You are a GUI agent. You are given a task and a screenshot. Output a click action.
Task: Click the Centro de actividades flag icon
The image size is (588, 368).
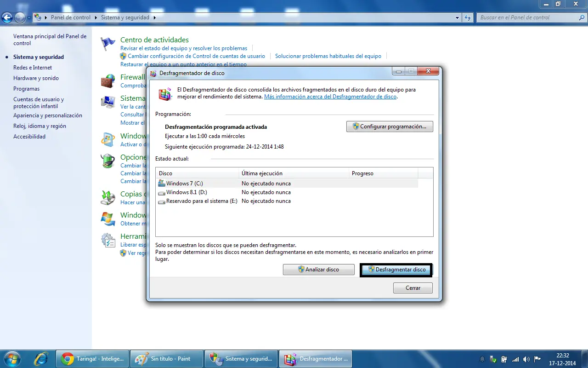108,44
